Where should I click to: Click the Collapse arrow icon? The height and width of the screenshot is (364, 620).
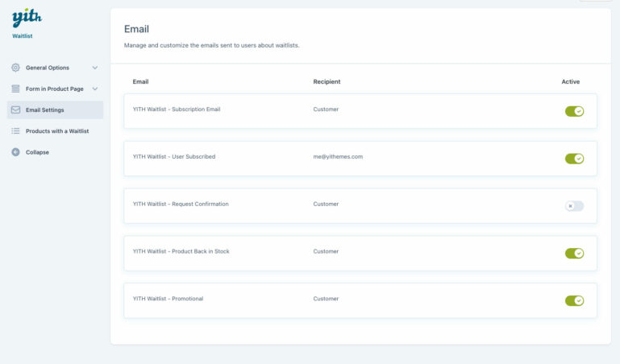pyautogui.click(x=15, y=152)
